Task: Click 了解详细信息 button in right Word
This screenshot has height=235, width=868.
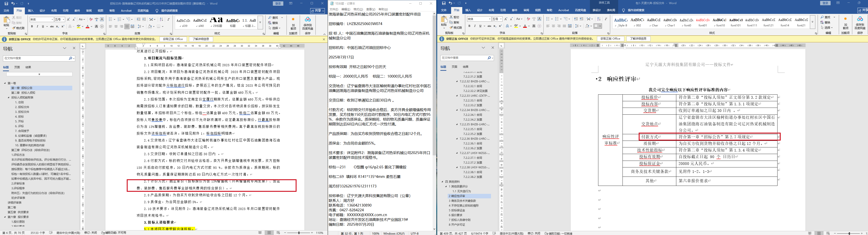Action: tap(638, 39)
